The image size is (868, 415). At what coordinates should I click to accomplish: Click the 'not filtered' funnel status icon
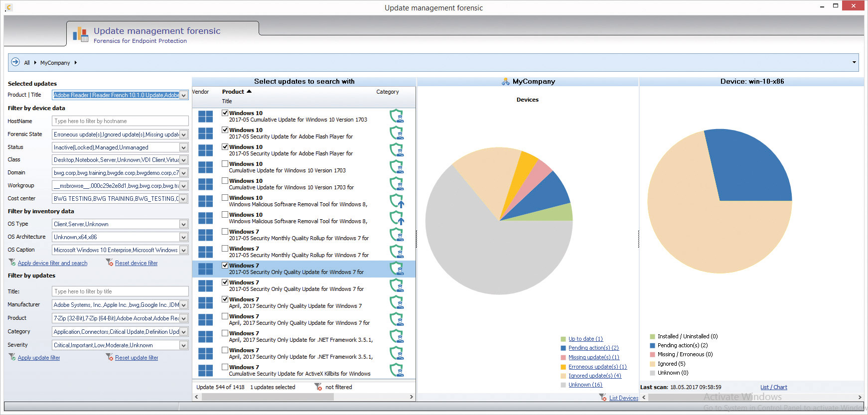(x=318, y=387)
